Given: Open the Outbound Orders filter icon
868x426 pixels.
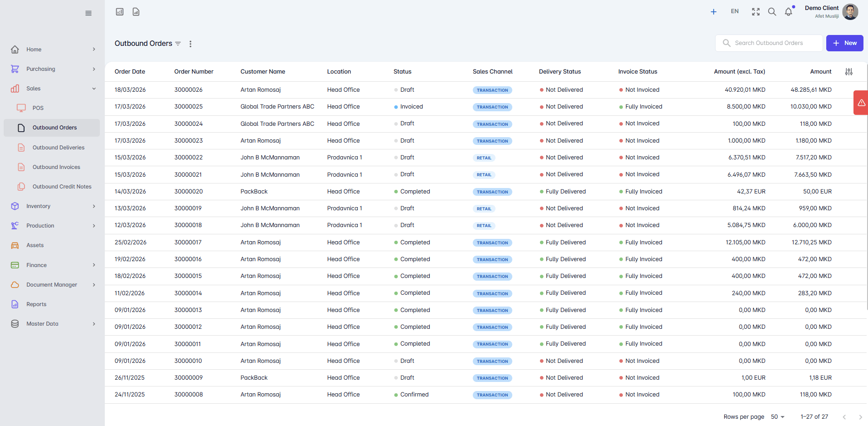Looking at the screenshot, I should pyautogui.click(x=178, y=44).
